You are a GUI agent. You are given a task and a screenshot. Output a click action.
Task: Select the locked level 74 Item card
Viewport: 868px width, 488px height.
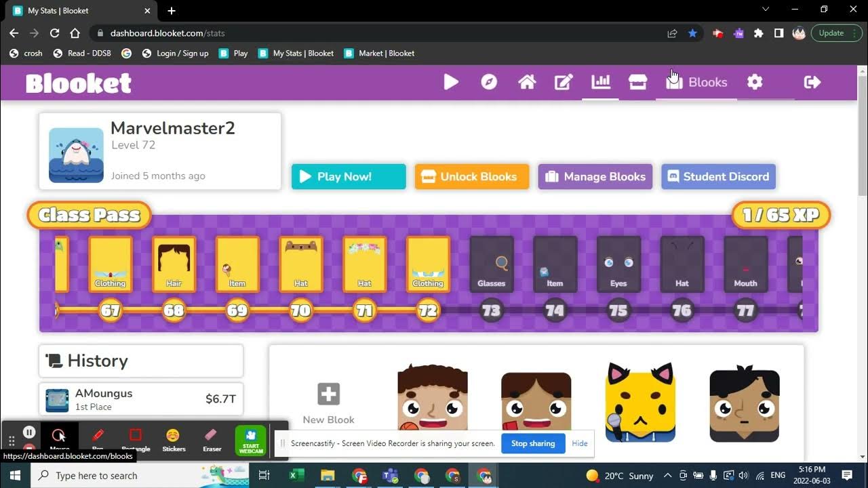555,264
